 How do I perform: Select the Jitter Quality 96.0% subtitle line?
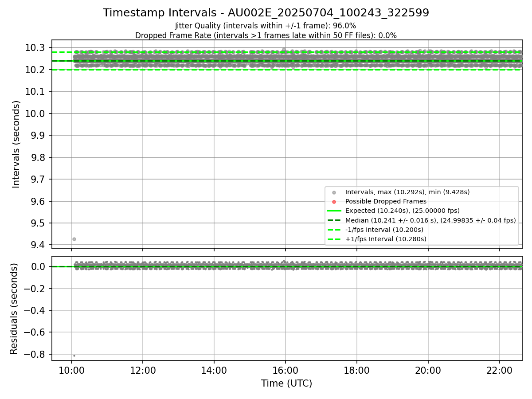tap(266, 26)
